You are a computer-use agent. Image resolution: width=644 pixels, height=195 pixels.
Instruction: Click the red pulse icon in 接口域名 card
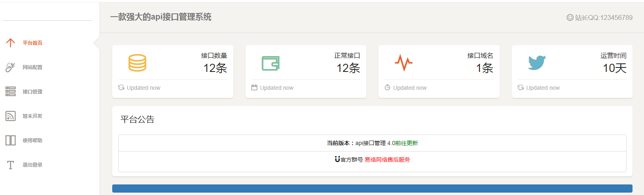(x=403, y=63)
